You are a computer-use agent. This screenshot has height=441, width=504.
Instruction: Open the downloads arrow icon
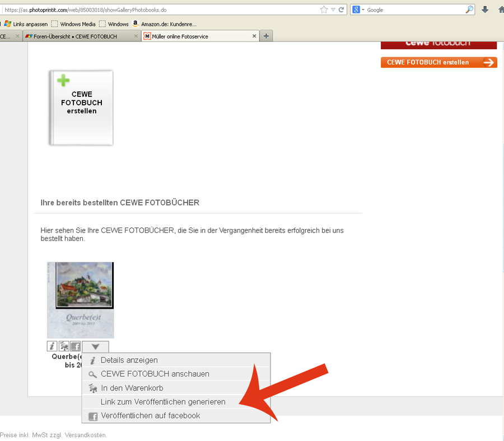click(485, 10)
